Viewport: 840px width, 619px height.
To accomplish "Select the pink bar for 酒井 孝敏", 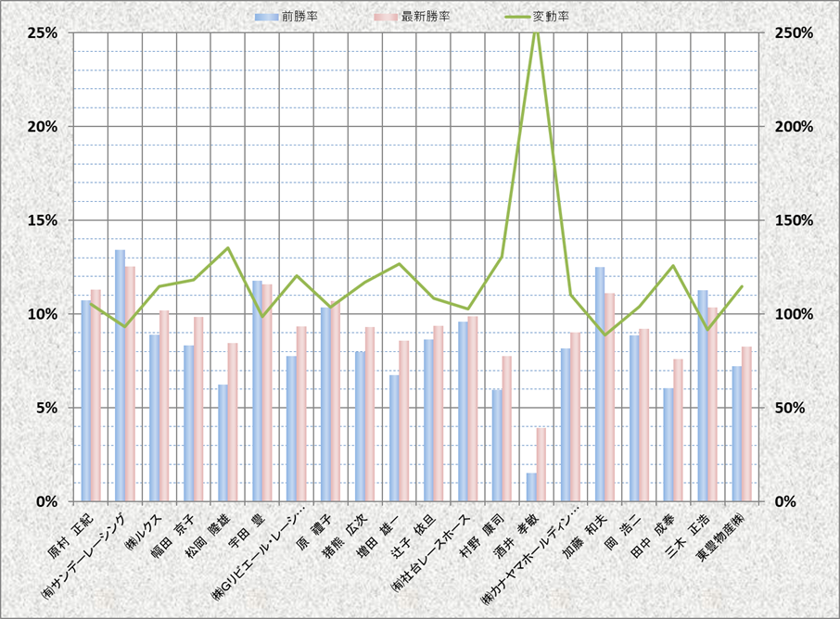I will (541, 464).
